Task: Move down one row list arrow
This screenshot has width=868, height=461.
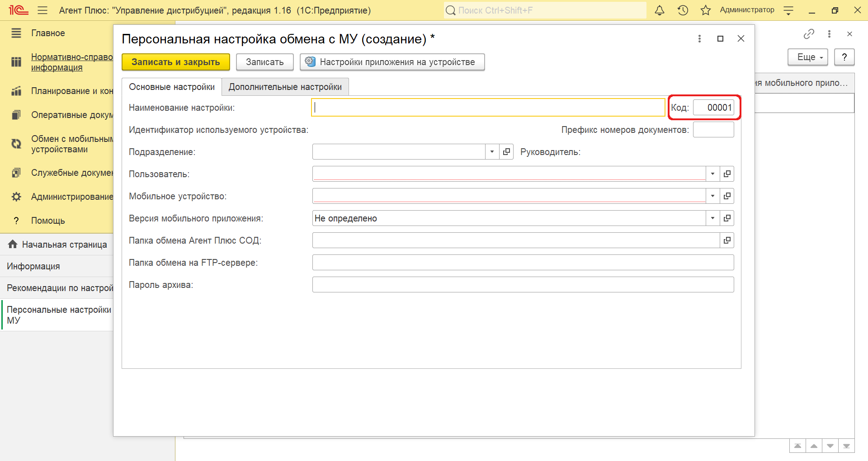Action: point(830,446)
